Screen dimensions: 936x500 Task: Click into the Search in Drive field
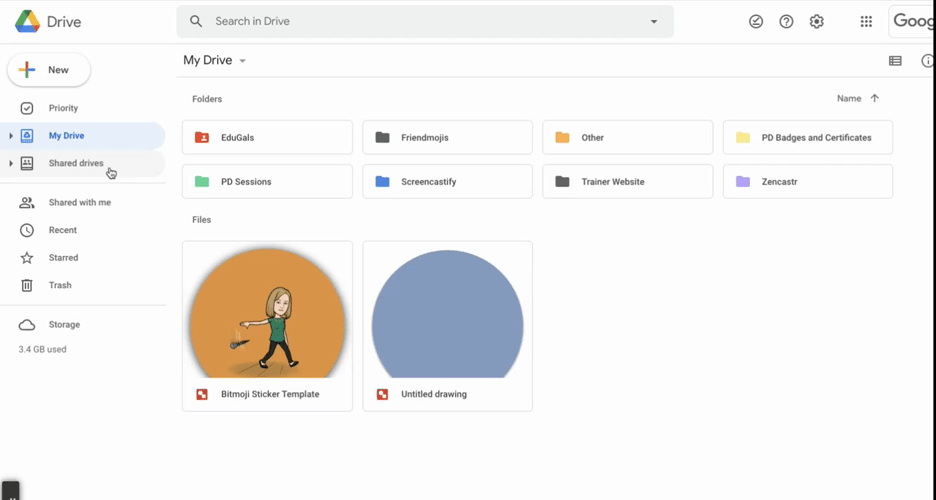pyautogui.click(x=425, y=21)
